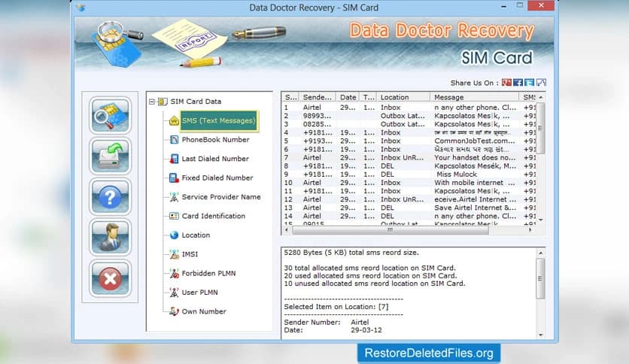Click the horizontal scrollbar thumb of table

pyautogui.click(x=390, y=230)
